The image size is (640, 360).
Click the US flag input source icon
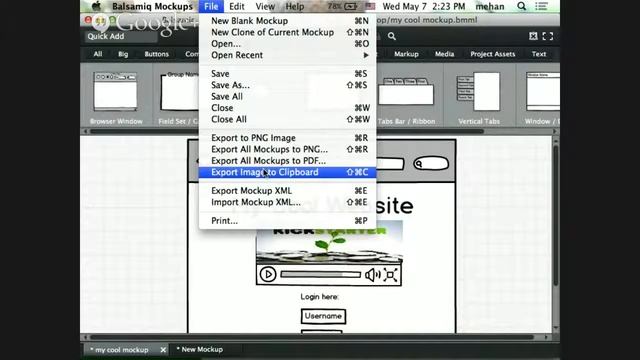370,6
